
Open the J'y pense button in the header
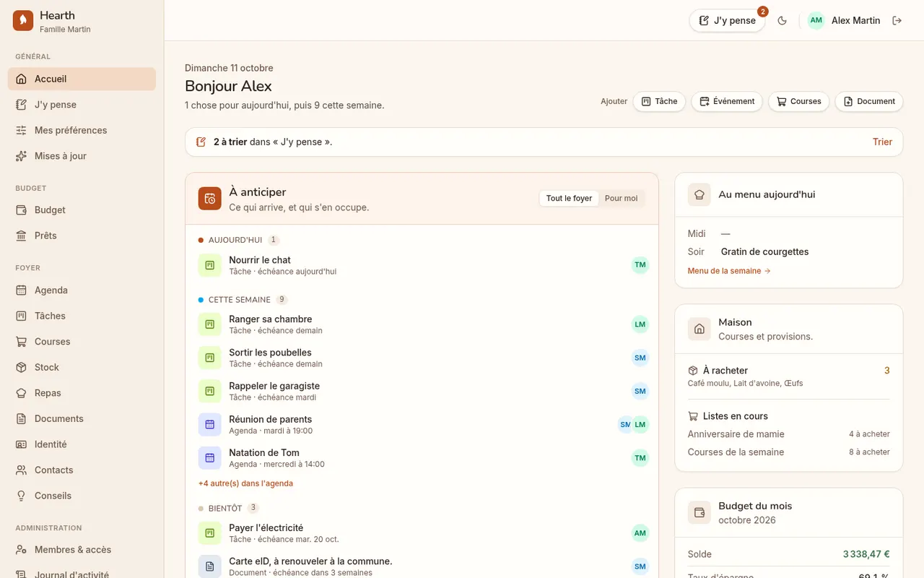[727, 20]
